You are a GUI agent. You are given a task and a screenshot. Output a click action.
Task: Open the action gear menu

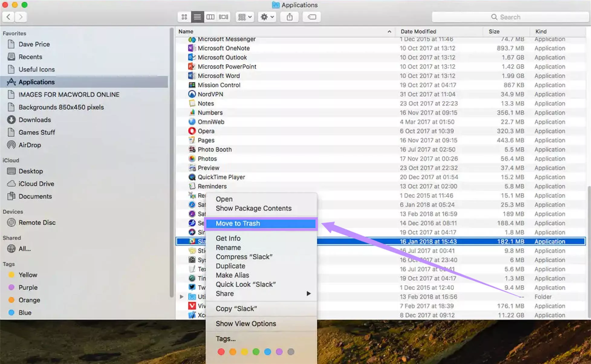coord(266,17)
